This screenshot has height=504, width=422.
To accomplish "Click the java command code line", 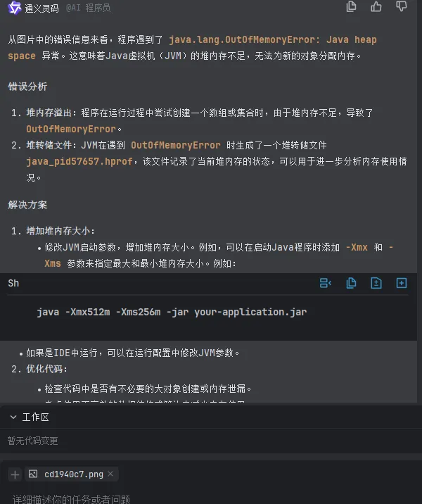I will (x=172, y=312).
